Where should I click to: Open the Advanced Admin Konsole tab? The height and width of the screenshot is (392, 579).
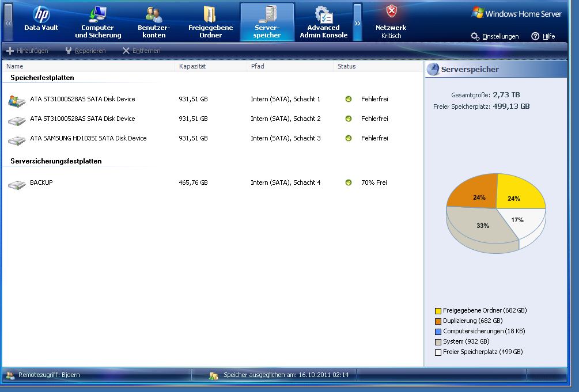323,21
